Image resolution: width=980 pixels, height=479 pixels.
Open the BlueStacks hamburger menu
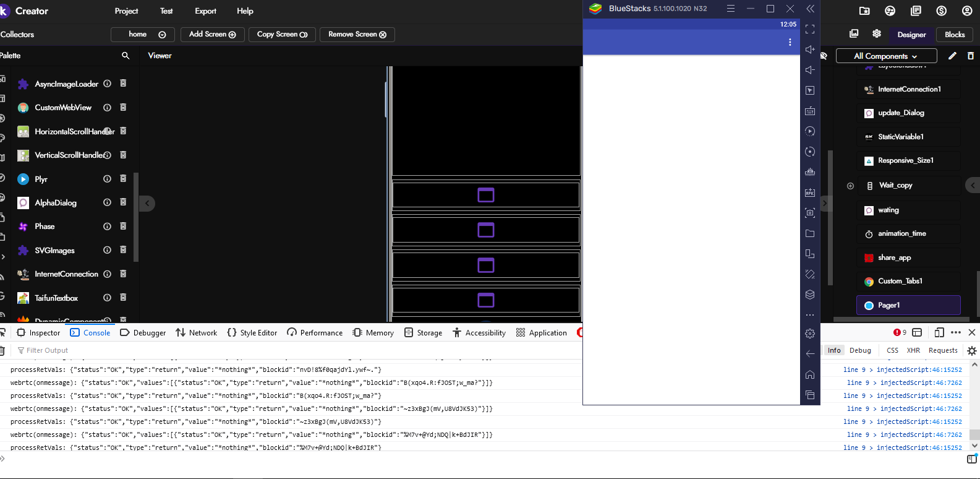731,9
